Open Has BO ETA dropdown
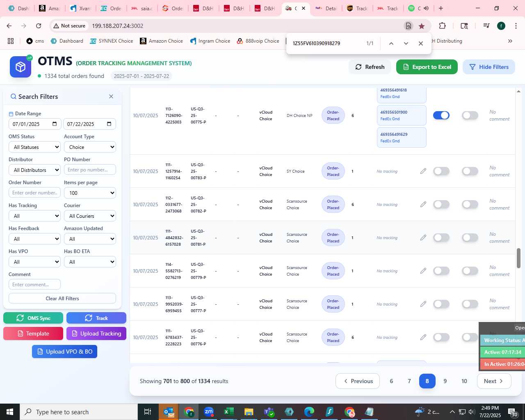This screenshot has height=420, width=525. (x=90, y=262)
